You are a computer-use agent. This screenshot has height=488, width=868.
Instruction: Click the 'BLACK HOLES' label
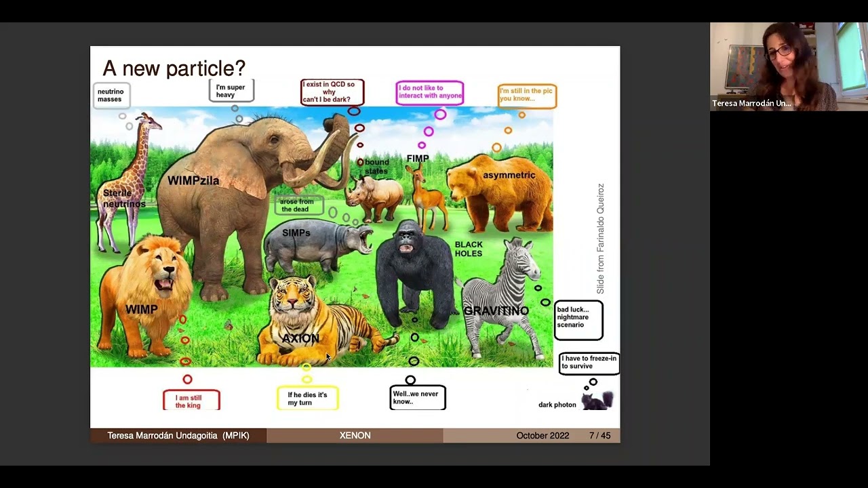tap(469, 249)
